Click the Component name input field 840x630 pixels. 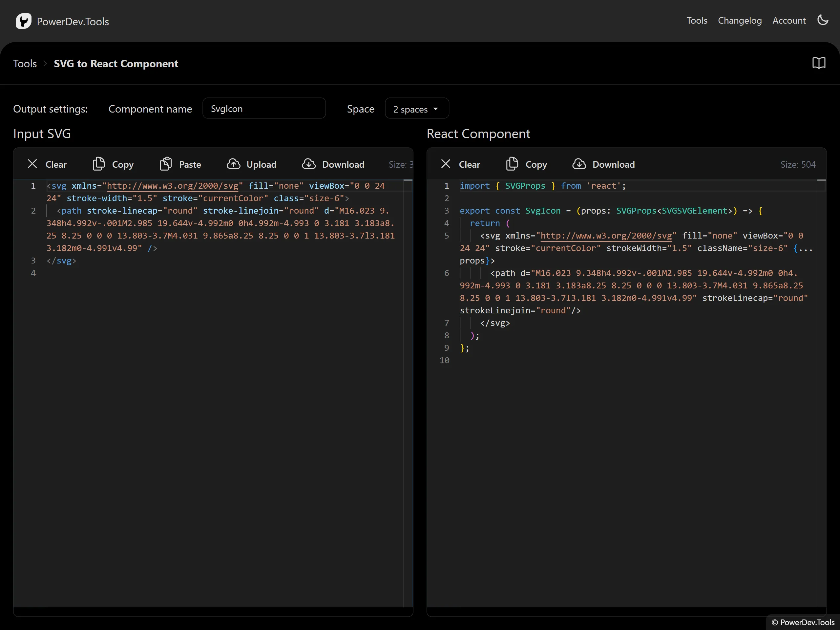tap(264, 109)
